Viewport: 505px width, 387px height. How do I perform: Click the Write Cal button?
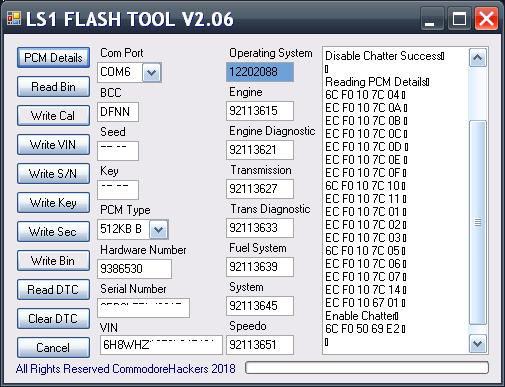coord(53,116)
